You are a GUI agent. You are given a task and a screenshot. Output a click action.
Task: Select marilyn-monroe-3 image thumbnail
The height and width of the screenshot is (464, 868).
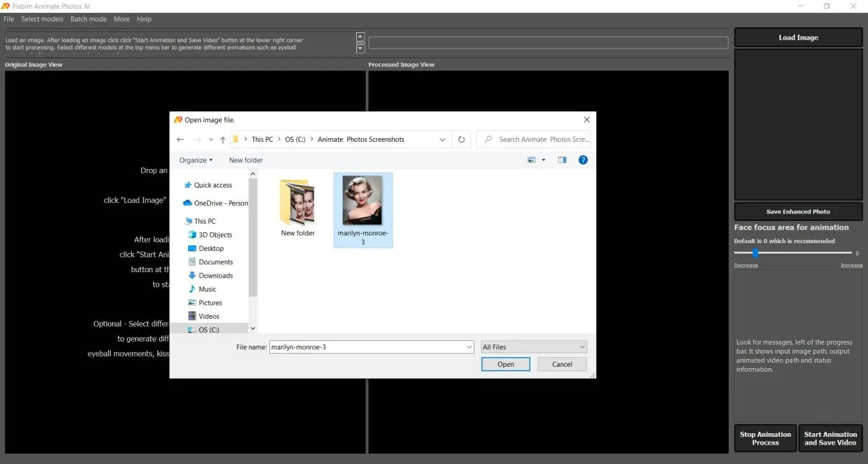363,210
